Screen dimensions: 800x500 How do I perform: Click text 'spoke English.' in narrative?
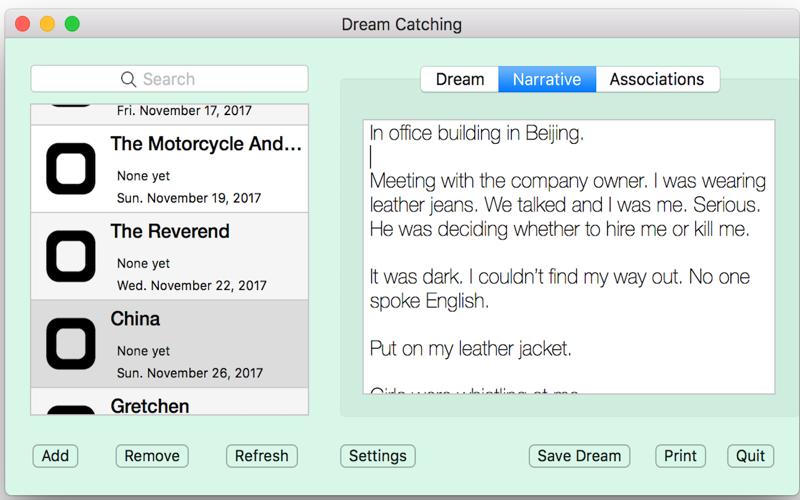coord(429,301)
